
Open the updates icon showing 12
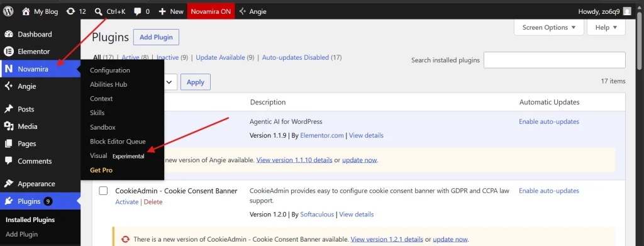(70, 11)
